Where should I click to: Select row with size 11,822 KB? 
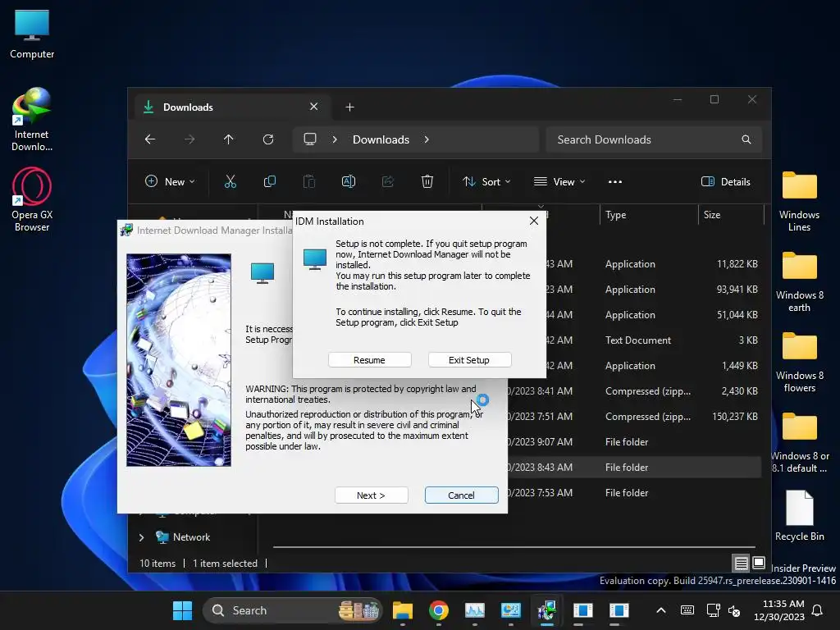654,264
